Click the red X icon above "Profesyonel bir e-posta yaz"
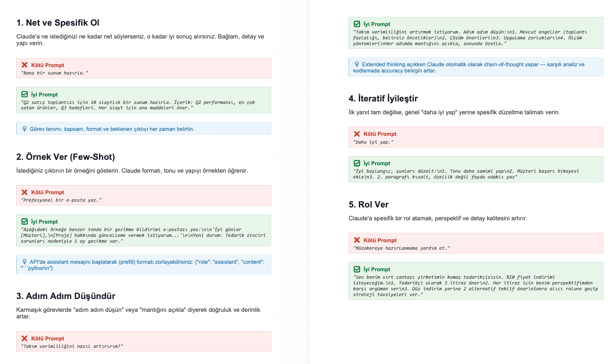The width and height of the screenshot is (615, 364). 24,192
